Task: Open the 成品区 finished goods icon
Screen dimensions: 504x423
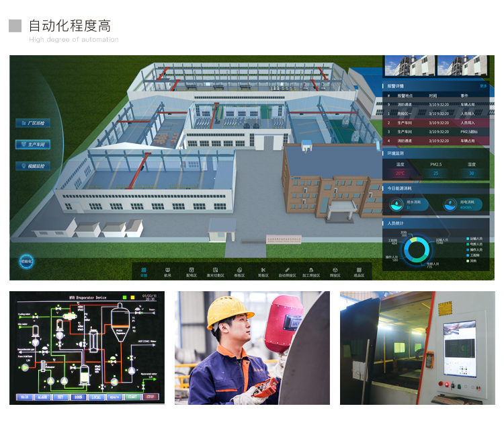Action: point(359,271)
